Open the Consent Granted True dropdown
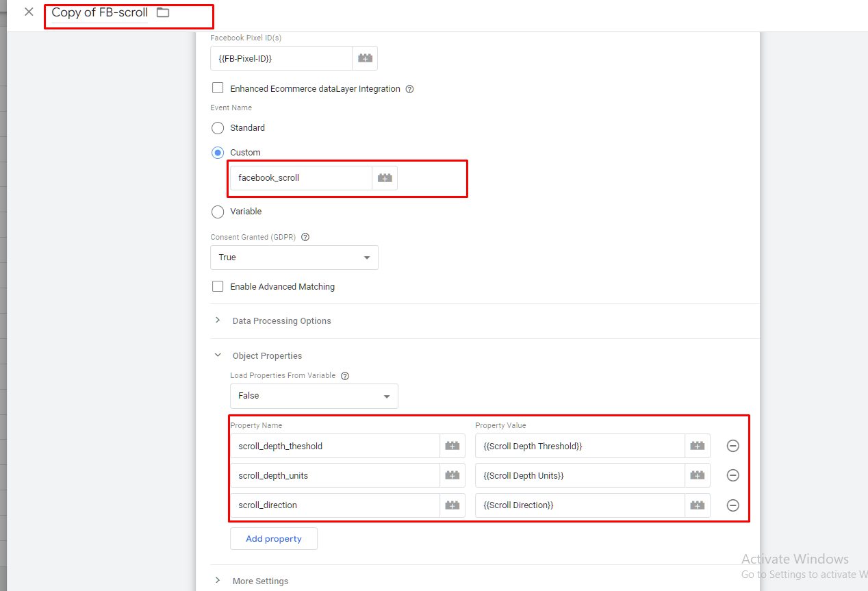Viewport: 868px width, 591px height. [x=294, y=257]
